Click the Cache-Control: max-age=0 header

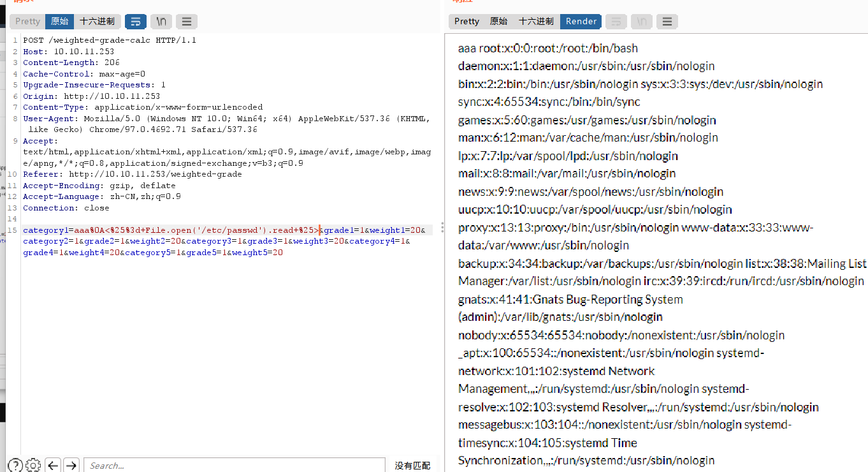coord(84,74)
